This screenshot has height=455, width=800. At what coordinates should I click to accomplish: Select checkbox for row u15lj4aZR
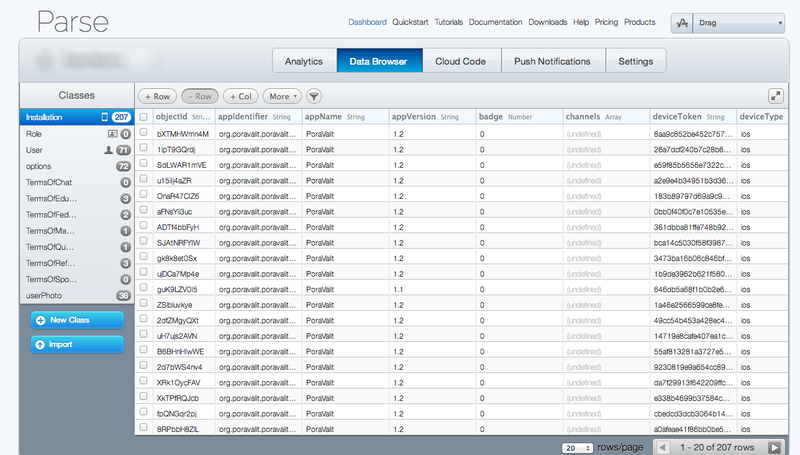pos(144,179)
